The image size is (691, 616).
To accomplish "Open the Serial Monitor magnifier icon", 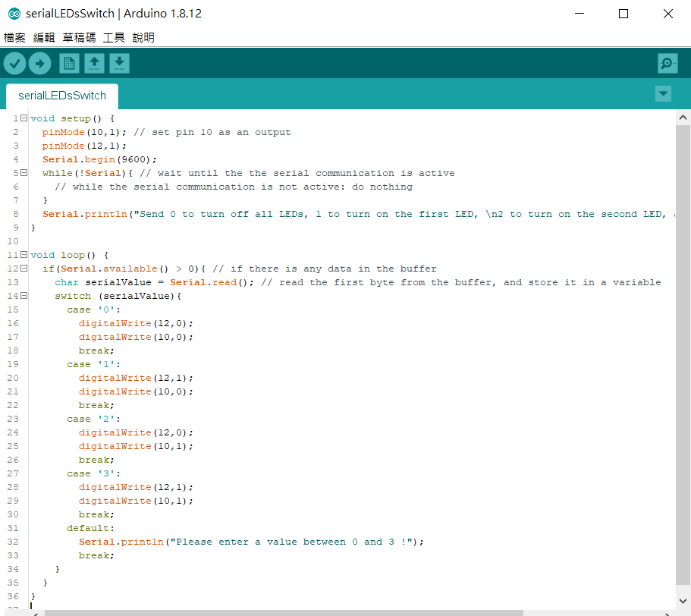I will coord(667,63).
